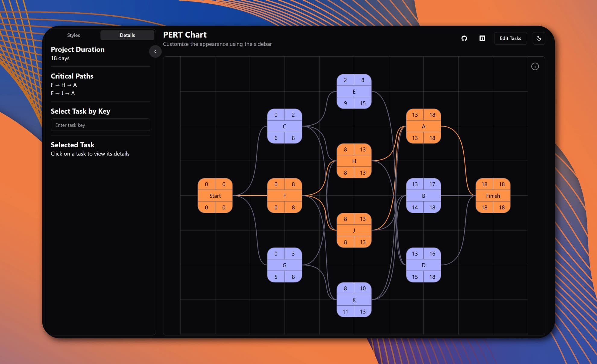Select critical task node A
Viewport: 597px width, 364px height.
click(x=423, y=126)
